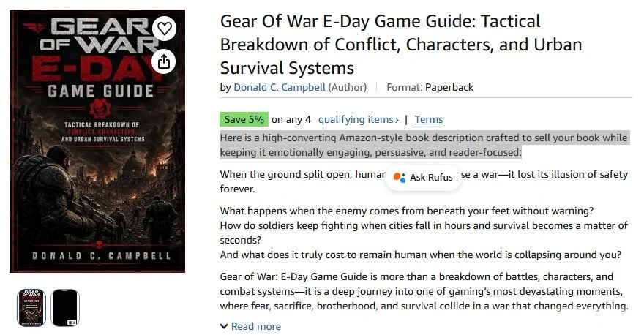Open the Ask Rufus assistant icon

pos(400,177)
